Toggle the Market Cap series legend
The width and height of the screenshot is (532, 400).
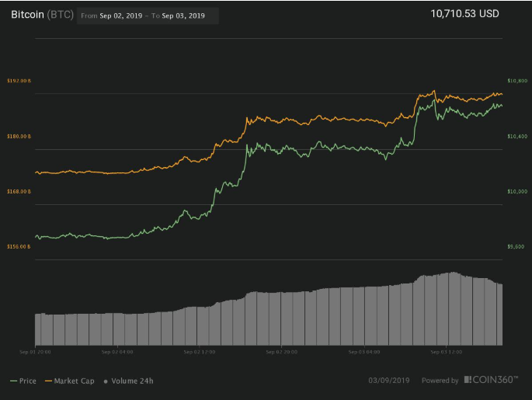70,381
